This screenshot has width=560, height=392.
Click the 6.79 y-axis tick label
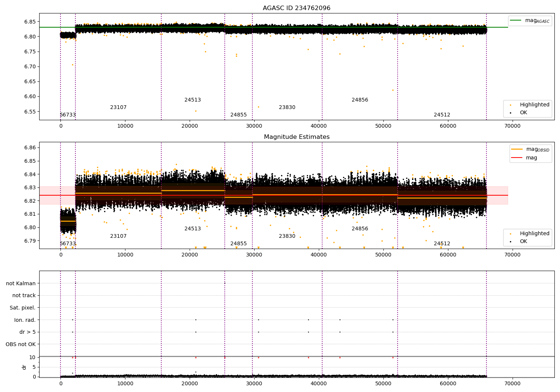(29, 241)
